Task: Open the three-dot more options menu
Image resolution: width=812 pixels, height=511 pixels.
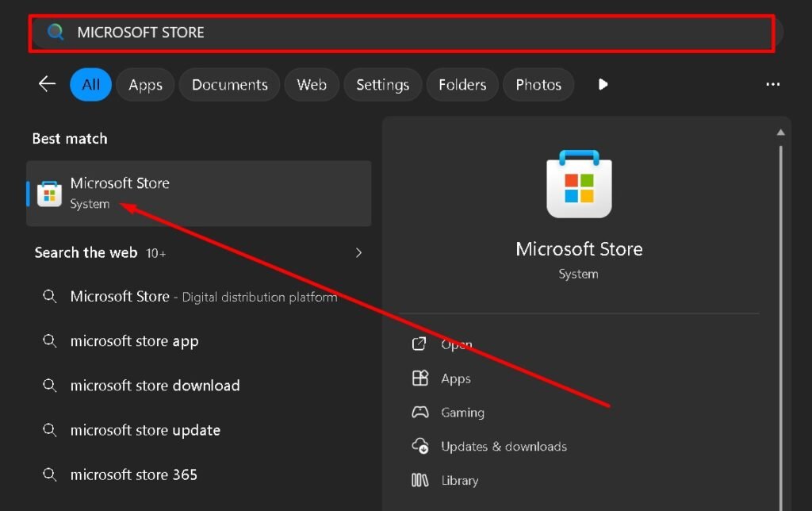Action: tap(772, 84)
